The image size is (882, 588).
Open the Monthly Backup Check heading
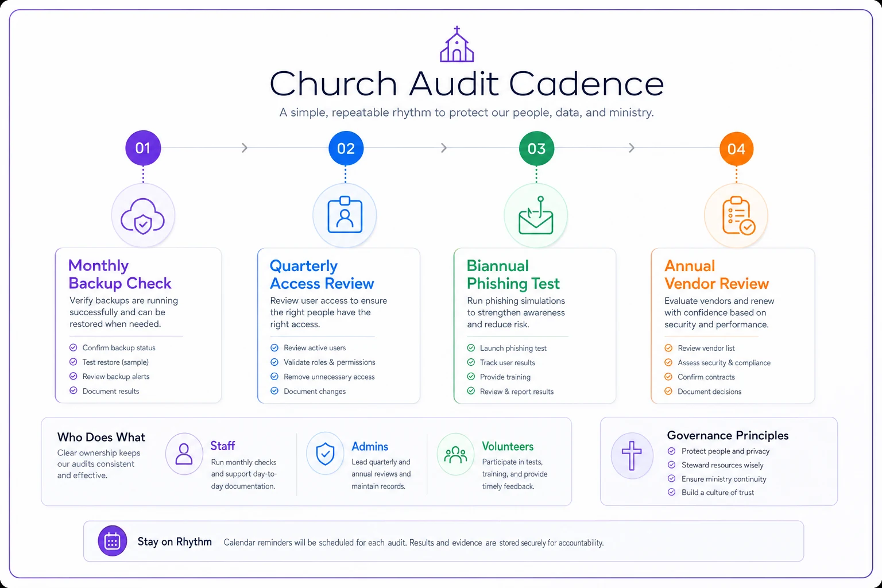click(119, 274)
